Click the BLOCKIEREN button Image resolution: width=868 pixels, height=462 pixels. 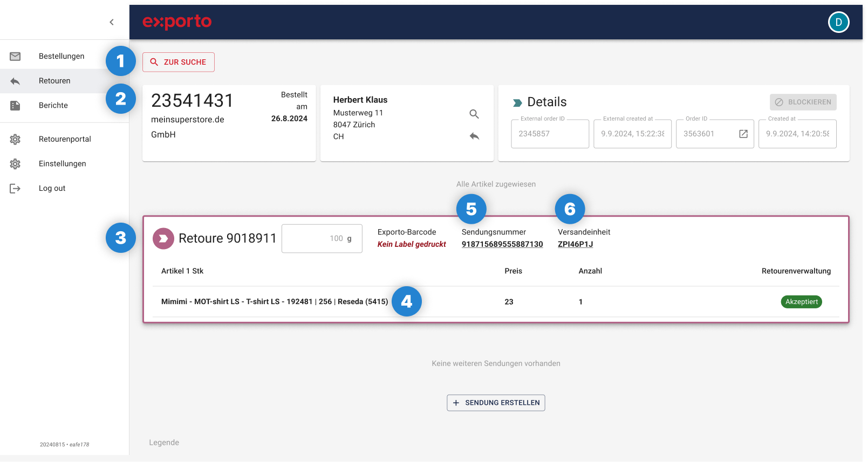tap(803, 102)
